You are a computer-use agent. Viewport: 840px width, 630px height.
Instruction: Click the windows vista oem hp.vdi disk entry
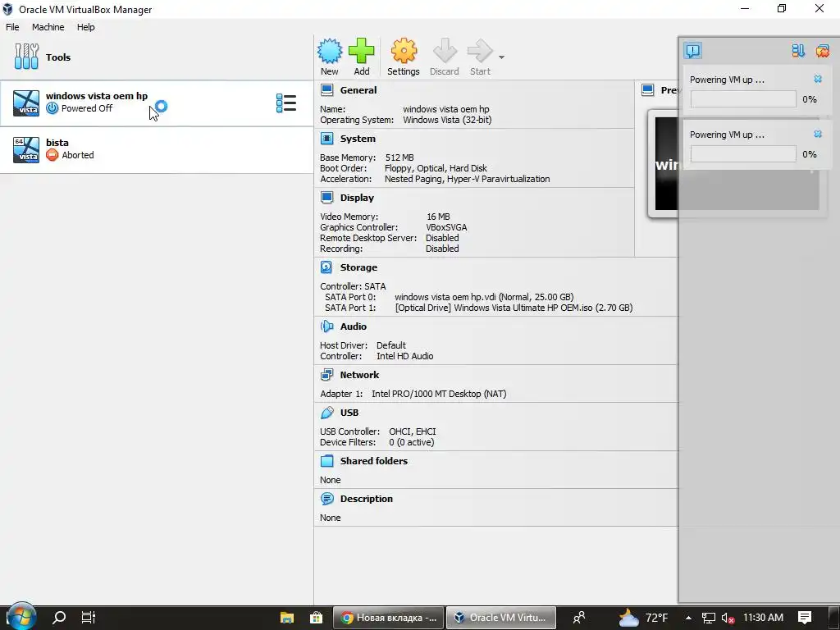(x=484, y=297)
